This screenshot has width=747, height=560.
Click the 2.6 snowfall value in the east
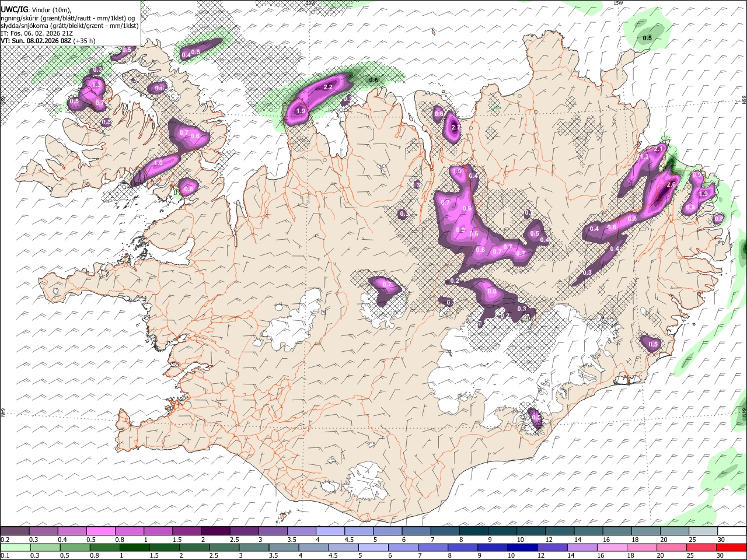pyautogui.click(x=671, y=184)
